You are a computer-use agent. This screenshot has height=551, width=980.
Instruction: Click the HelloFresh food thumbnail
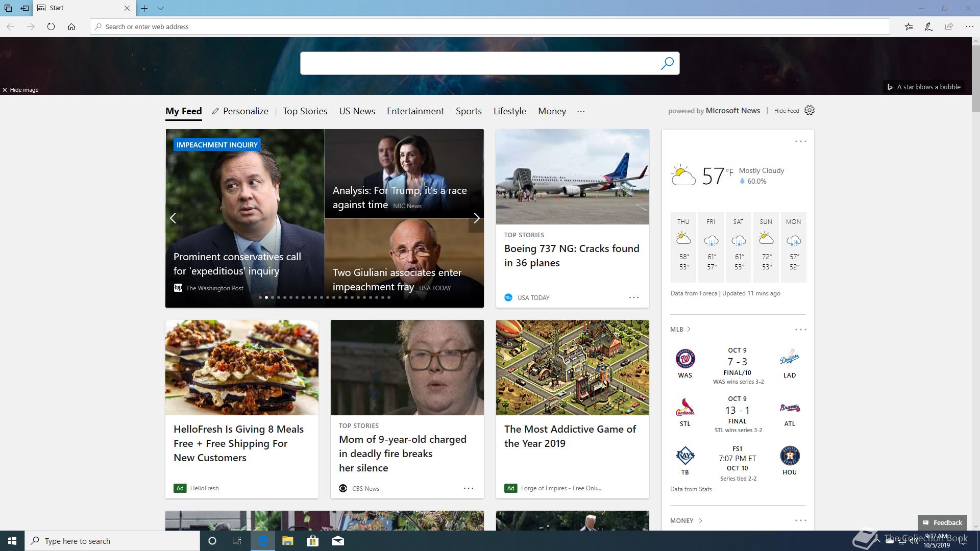click(242, 367)
